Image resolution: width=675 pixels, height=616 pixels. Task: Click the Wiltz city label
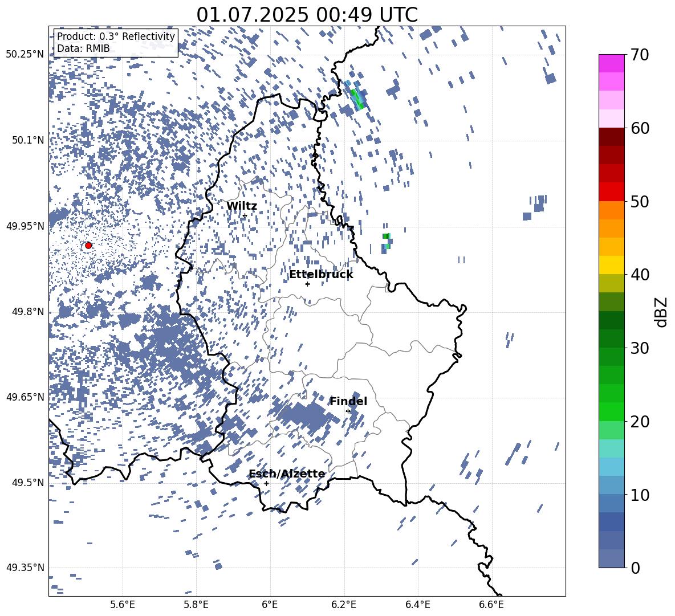point(242,206)
